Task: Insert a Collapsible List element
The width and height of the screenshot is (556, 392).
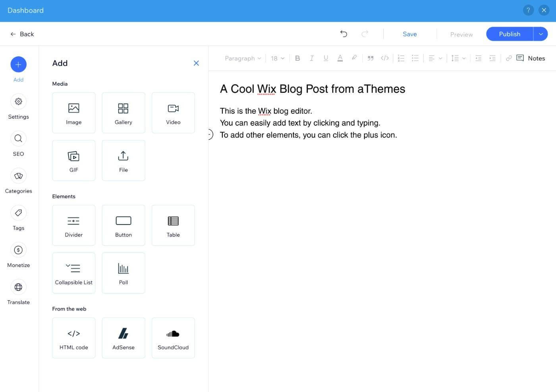Action: coord(74,273)
